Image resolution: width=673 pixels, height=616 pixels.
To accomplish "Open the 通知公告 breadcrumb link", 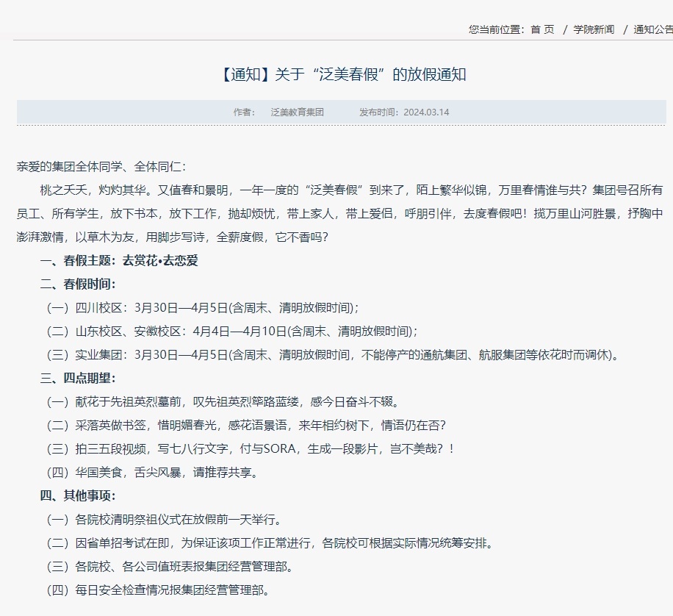I will click(653, 29).
